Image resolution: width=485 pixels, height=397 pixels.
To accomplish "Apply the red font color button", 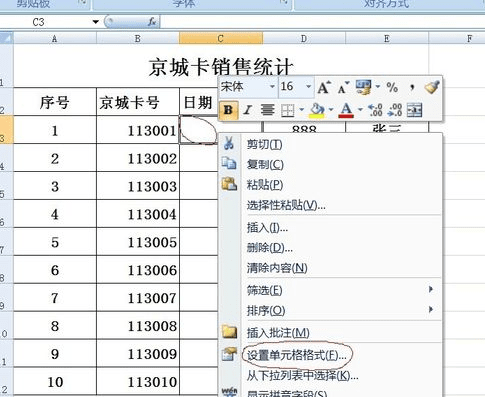I will 346,110.
